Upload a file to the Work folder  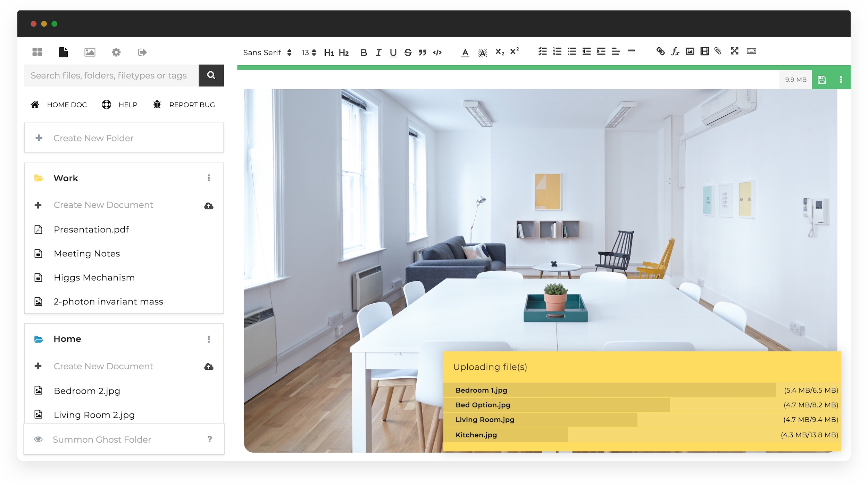pos(209,206)
